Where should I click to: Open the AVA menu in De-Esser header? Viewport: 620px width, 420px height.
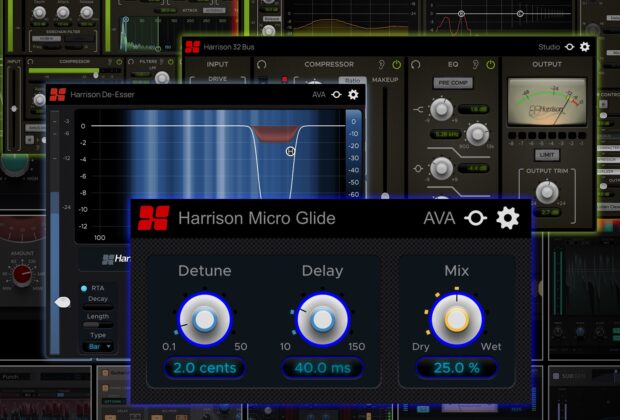tap(319, 95)
